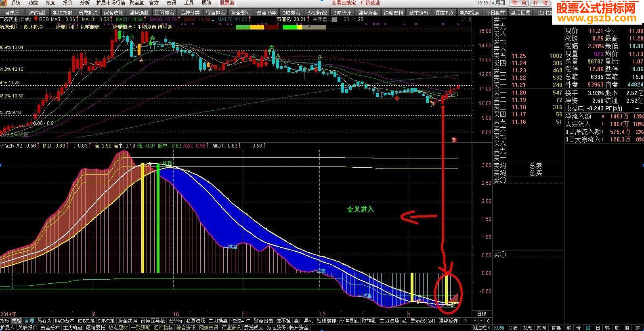The height and width of the screenshot is (331, 644).
Task: Click the app logo icon in menu bar
Action: (x=4, y=3)
